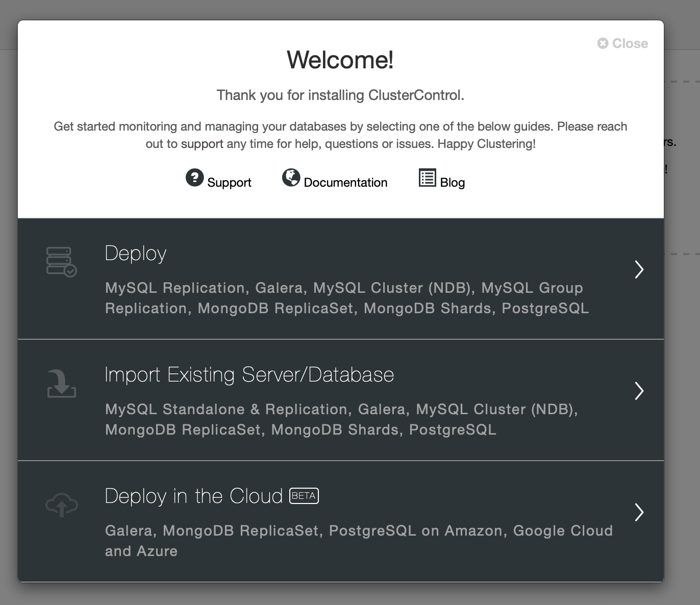Close the Welcome dialog
Screen dimensions: 700x605
(x=623, y=43)
